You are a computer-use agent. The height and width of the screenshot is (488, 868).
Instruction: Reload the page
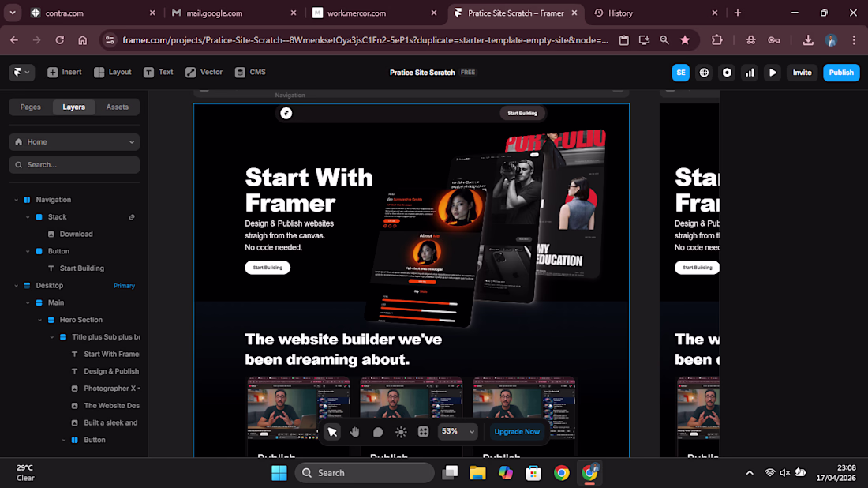[60, 40]
